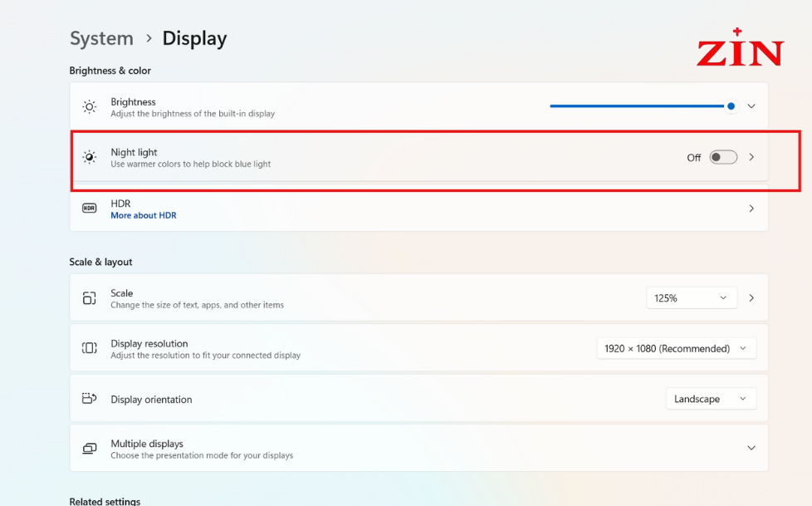The image size is (812, 506).
Task: Click the Multiple displays icon
Action: tap(90, 449)
